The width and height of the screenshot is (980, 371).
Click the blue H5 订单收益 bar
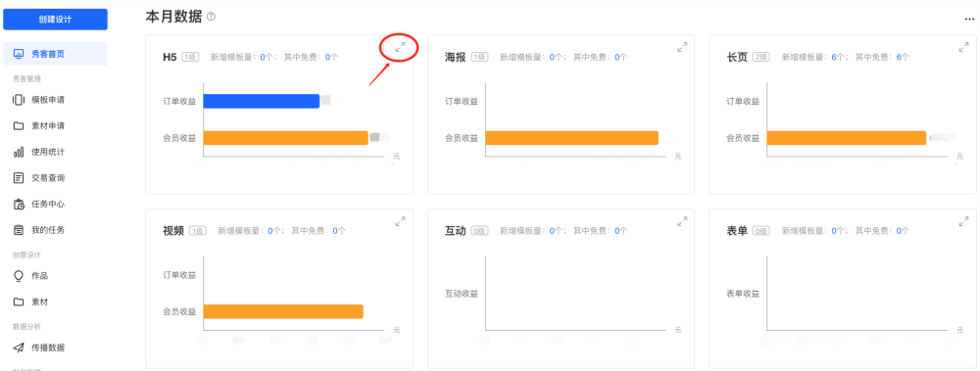[262, 101]
